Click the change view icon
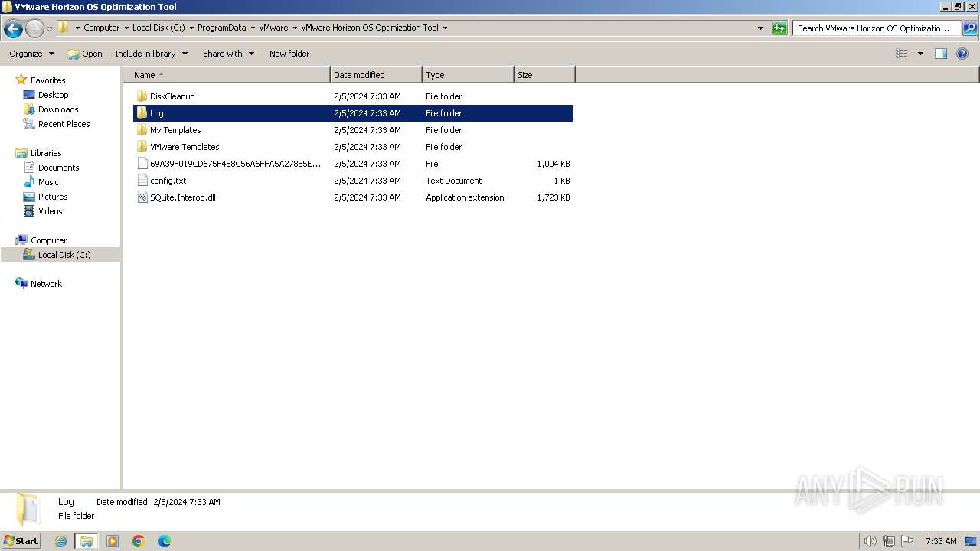980x551 pixels. click(x=902, y=54)
